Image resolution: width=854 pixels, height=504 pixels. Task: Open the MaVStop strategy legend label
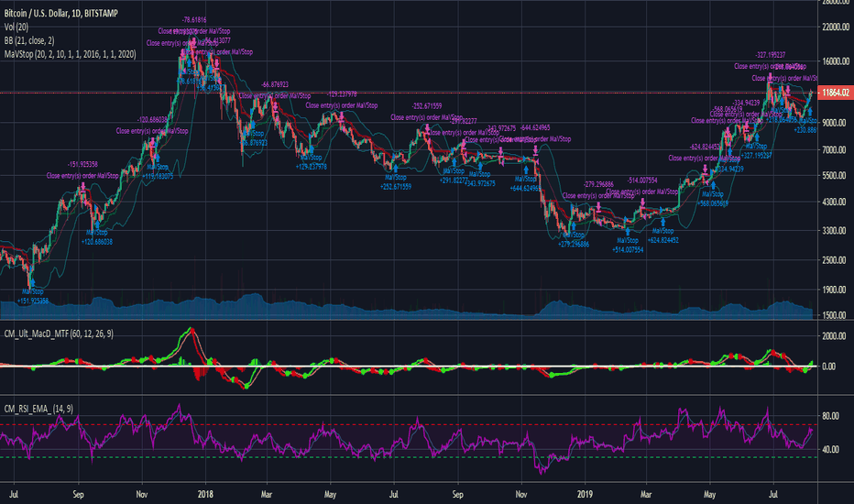(70, 54)
